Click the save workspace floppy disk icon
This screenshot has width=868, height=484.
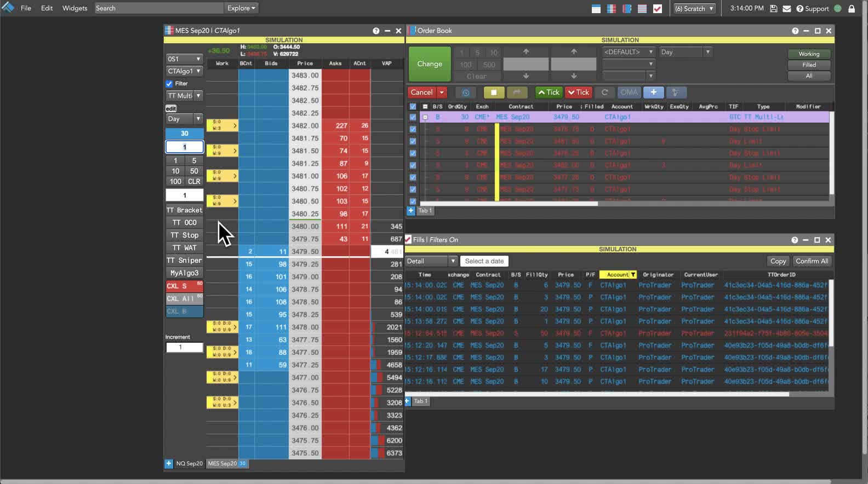click(x=774, y=9)
